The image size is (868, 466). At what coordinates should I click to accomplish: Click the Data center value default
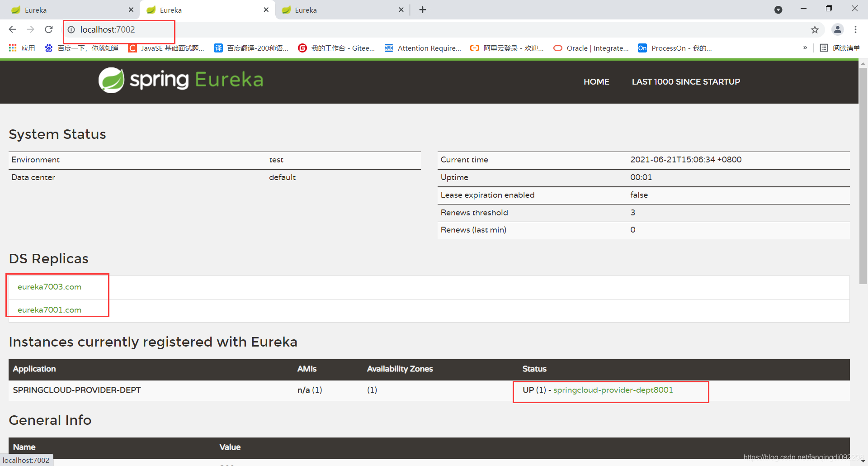click(282, 177)
